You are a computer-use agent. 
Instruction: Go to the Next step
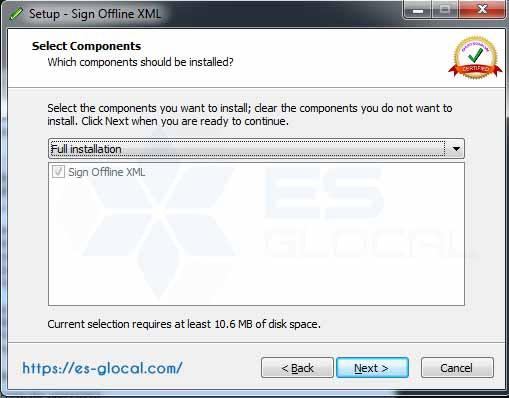[x=372, y=368]
